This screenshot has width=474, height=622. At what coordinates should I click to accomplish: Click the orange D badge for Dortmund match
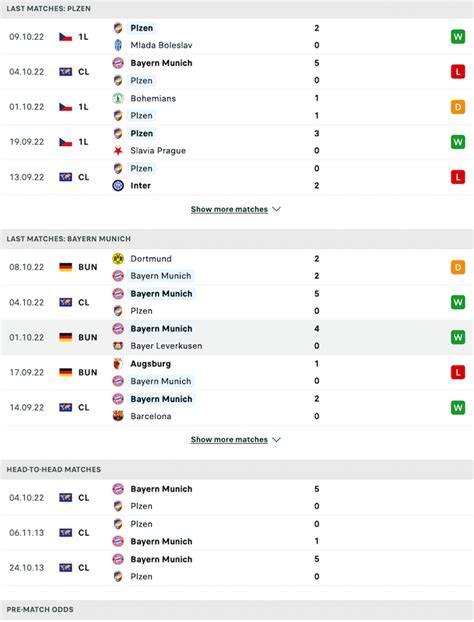(x=458, y=267)
